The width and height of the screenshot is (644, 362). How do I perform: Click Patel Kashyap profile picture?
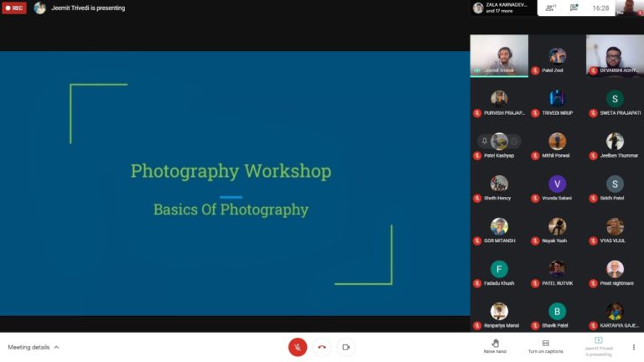pos(499,141)
